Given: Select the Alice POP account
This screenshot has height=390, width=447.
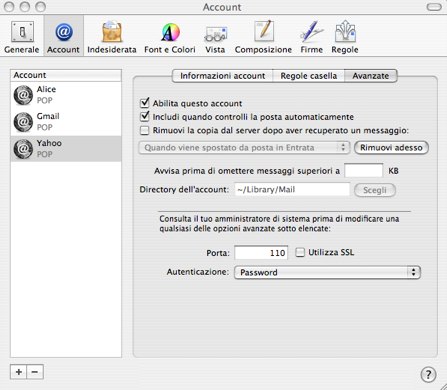Looking at the screenshot, I should pos(66,95).
